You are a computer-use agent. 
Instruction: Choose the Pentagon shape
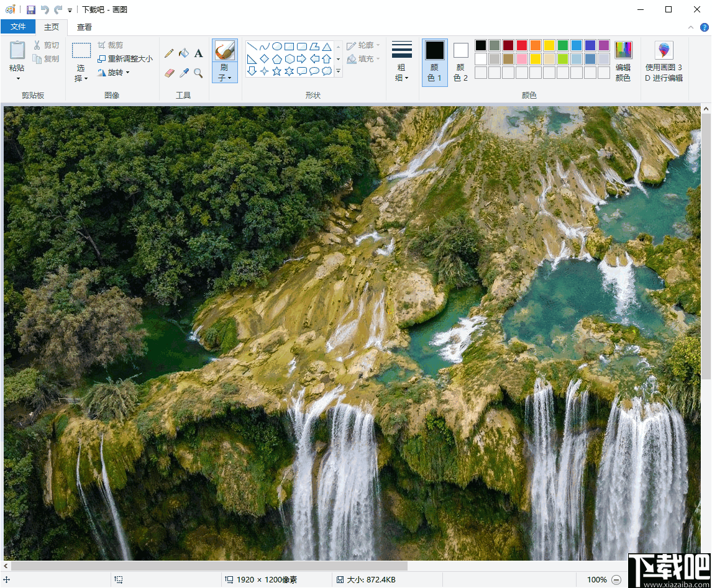pyautogui.click(x=277, y=58)
